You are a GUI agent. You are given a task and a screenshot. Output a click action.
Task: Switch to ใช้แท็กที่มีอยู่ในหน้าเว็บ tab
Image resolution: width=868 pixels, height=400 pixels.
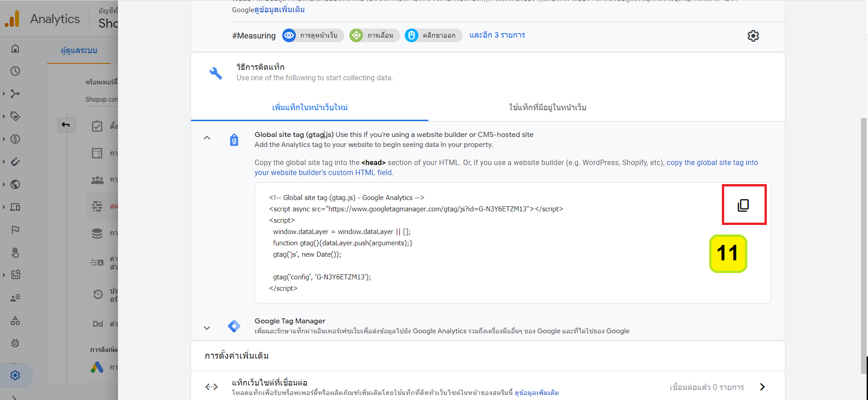coord(547,107)
